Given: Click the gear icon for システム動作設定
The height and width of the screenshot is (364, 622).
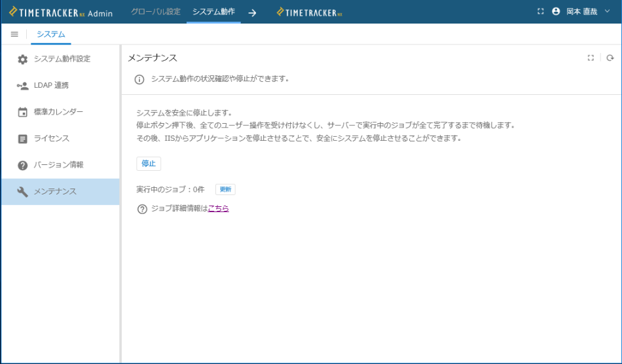Looking at the screenshot, I should (23, 59).
